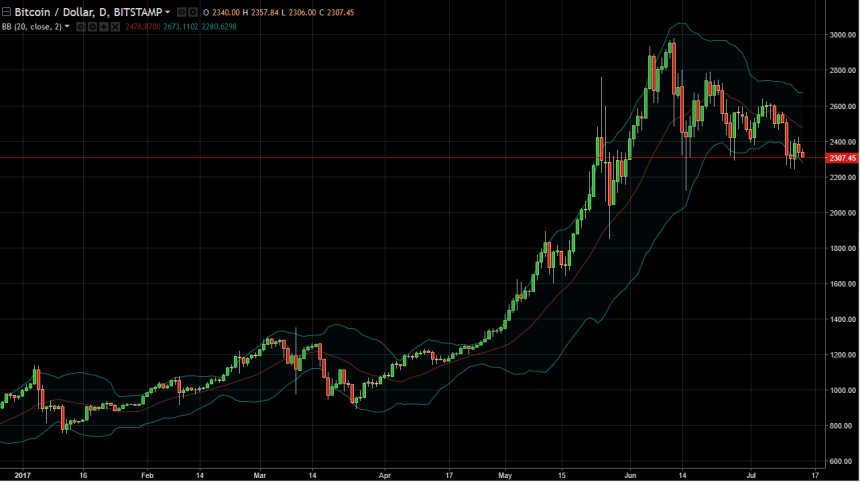Click the 2000.00 price axis label
The height and width of the screenshot is (482, 860).
pyautogui.click(x=842, y=213)
